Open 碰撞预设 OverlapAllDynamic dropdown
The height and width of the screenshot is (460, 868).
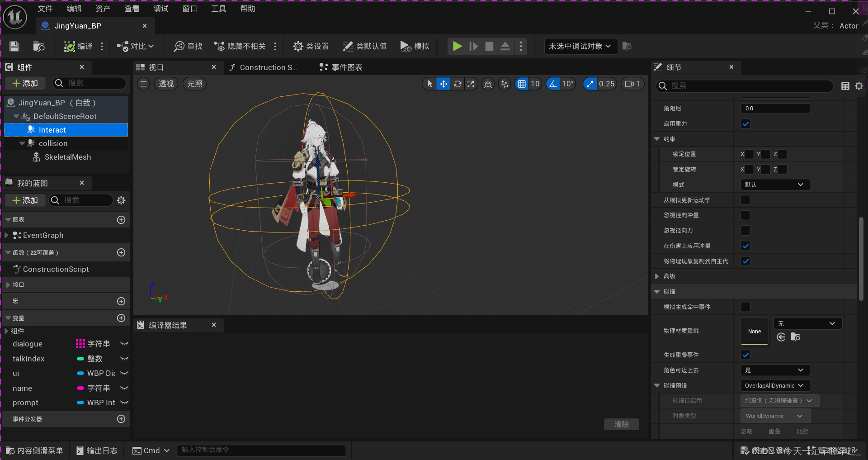point(775,385)
